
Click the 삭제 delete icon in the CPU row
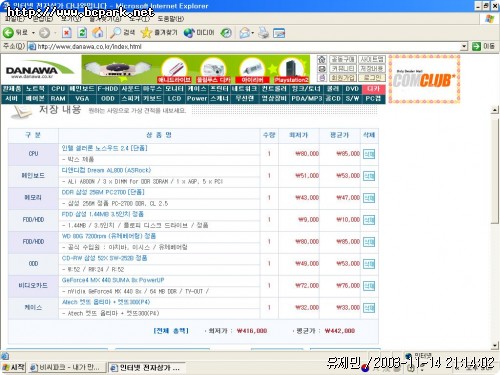369,154
